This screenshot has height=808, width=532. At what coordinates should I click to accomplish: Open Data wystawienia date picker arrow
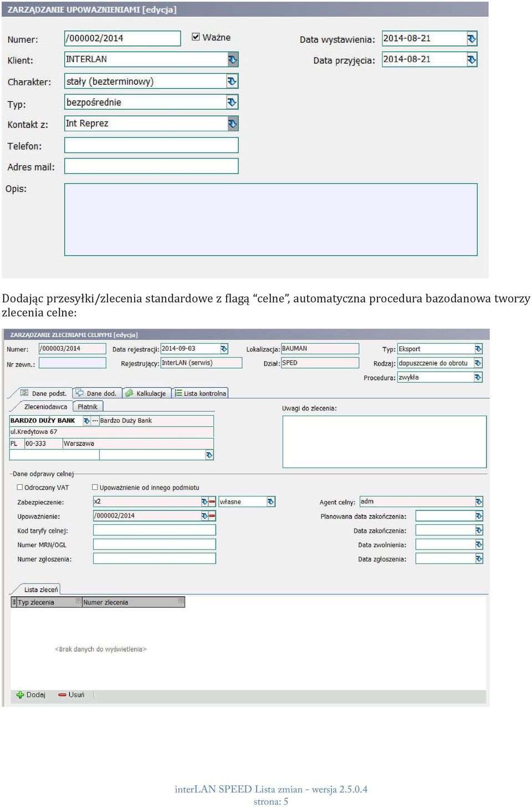472,39
